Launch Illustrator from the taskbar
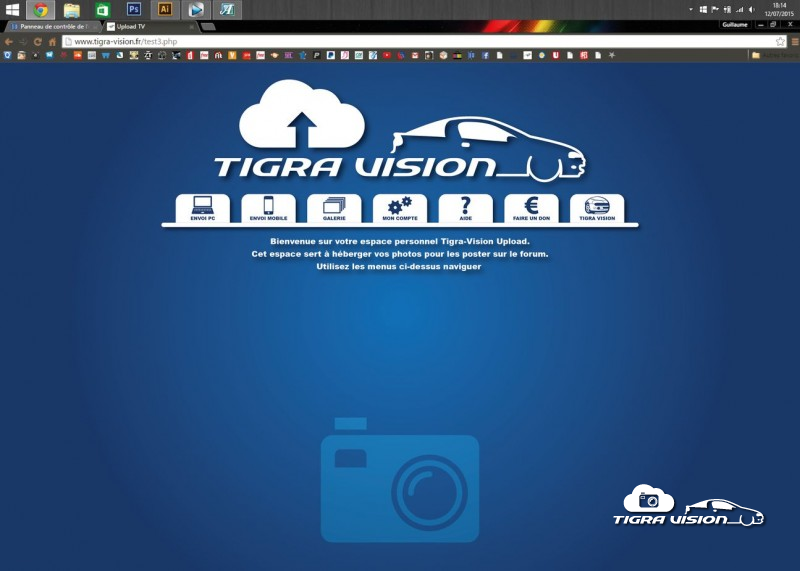This screenshot has width=800, height=571. point(165,9)
